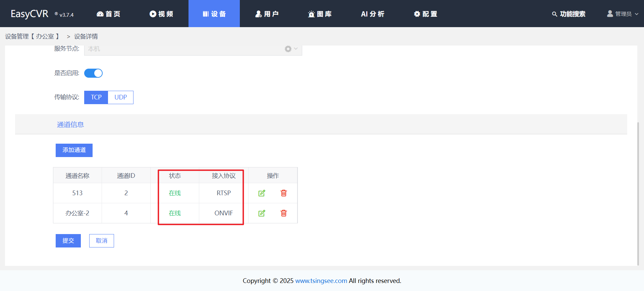Select UDP transport protocol
Viewport: 644px width, 291px height.
120,97
